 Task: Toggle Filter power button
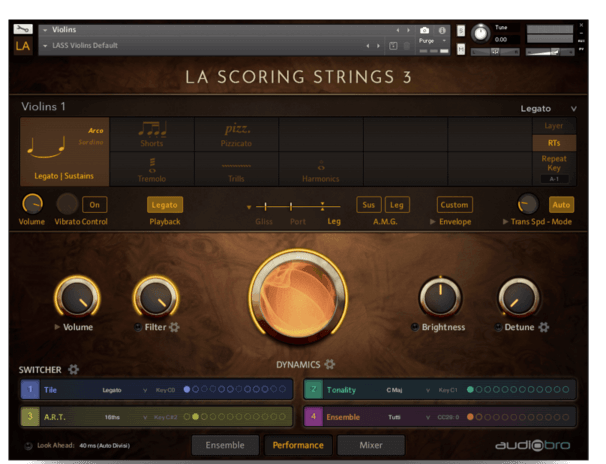pyautogui.click(x=138, y=327)
